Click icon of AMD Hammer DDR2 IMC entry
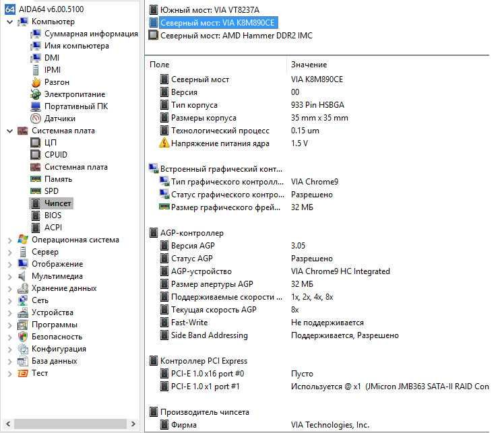 (154, 35)
